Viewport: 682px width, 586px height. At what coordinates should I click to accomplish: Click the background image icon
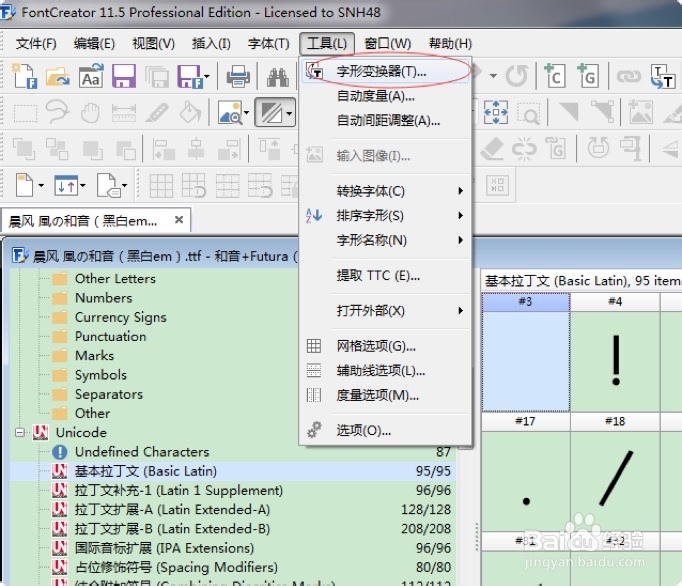coord(640,112)
